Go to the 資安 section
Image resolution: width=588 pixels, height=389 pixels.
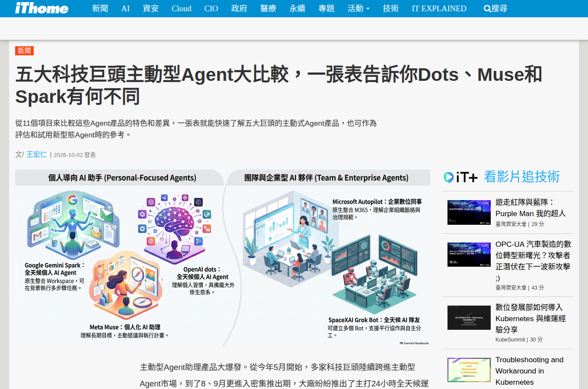(x=150, y=8)
